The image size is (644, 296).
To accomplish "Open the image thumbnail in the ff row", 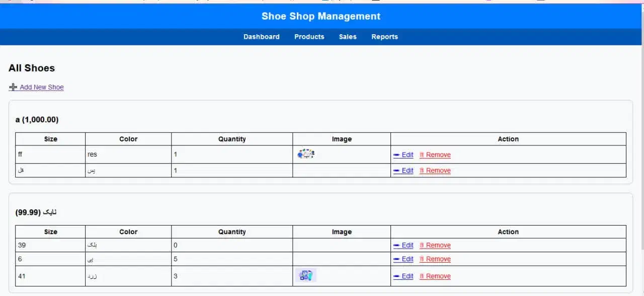I will tap(306, 154).
